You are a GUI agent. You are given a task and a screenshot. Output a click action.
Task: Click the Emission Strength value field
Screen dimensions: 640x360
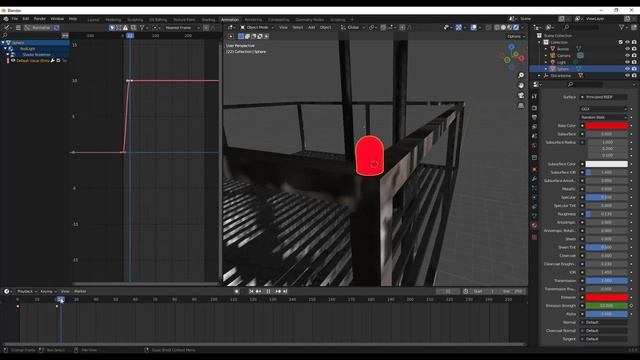click(x=607, y=305)
